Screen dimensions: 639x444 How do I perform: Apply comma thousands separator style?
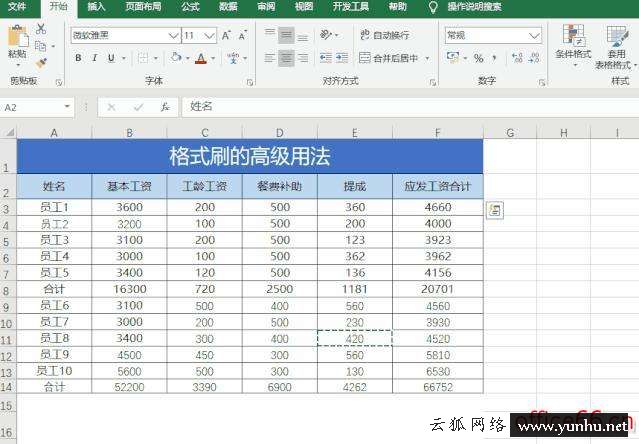point(494,58)
